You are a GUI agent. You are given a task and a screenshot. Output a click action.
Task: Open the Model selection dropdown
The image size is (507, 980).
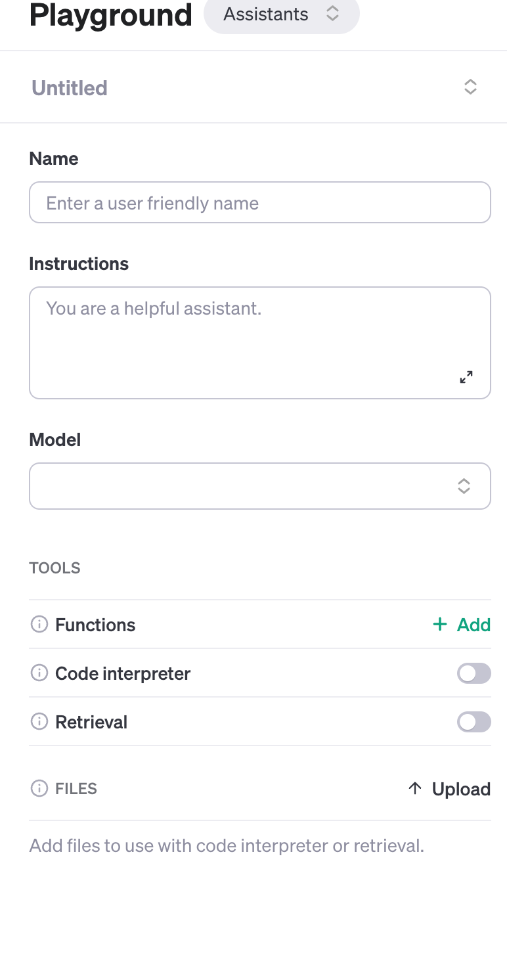tap(259, 486)
